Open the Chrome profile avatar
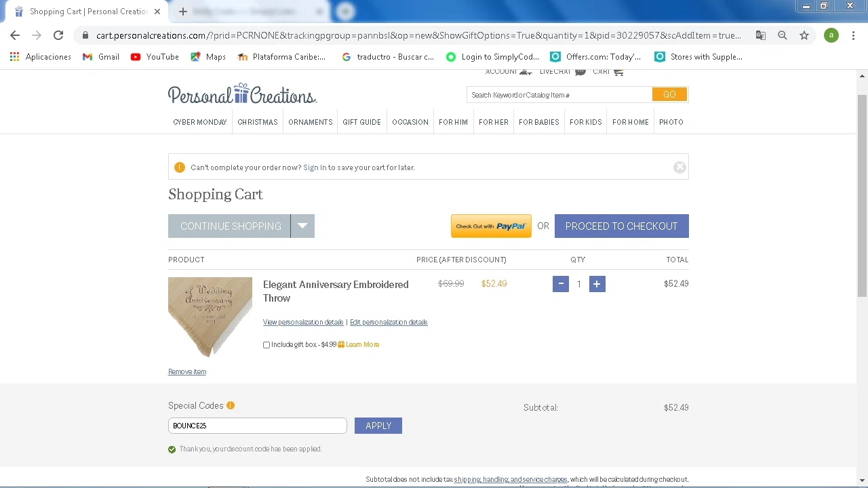Image resolution: width=868 pixels, height=488 pixels. click(831, 35)
